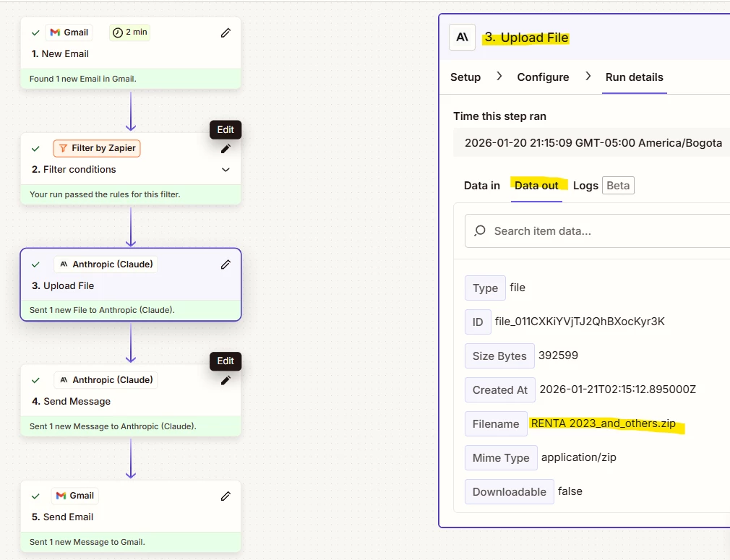This screenshot has width=730, height=560.
Task: Click status Sent 1 new Message to Gmail
Action: click(87, 543)
